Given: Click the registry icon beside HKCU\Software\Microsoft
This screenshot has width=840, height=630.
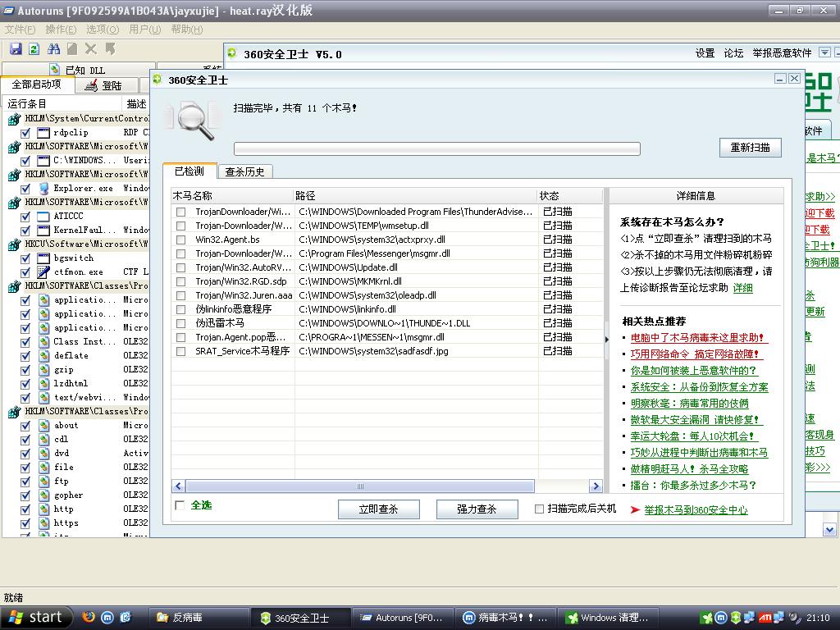Looking at the screenshot, I should pyautogui.click(x=14, y=244).
